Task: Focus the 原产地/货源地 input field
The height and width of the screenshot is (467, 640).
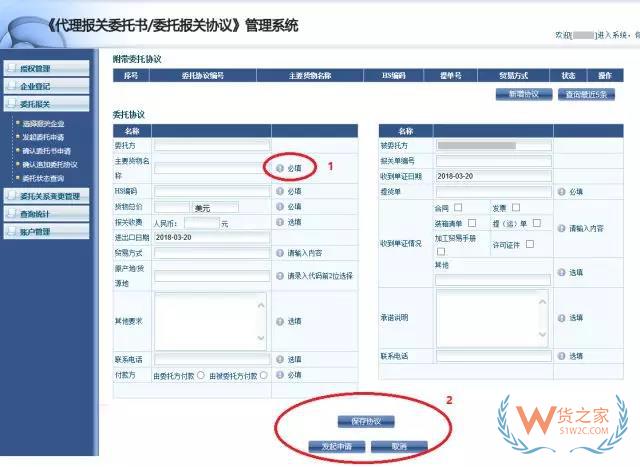Action: point(212,276)
